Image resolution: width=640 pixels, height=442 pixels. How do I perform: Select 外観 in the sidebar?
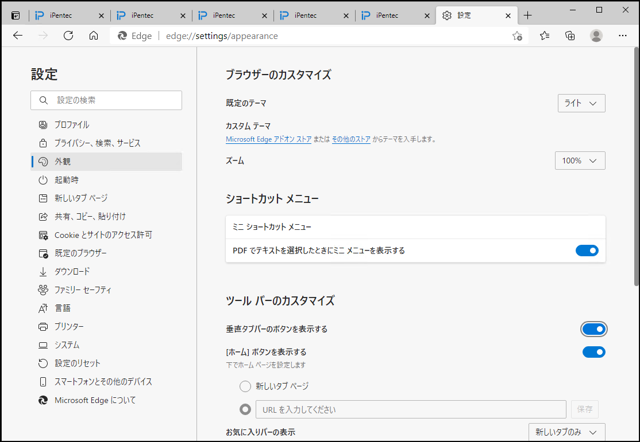pos(106,162)
